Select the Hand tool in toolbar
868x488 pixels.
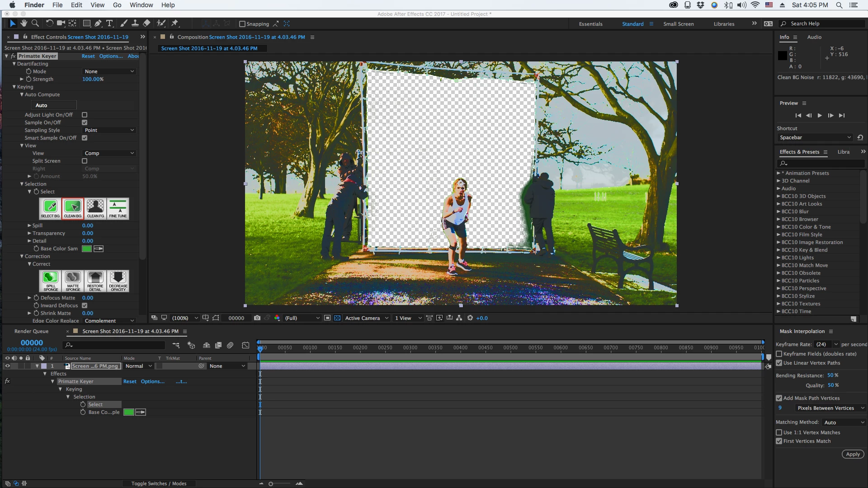(24, 23)
